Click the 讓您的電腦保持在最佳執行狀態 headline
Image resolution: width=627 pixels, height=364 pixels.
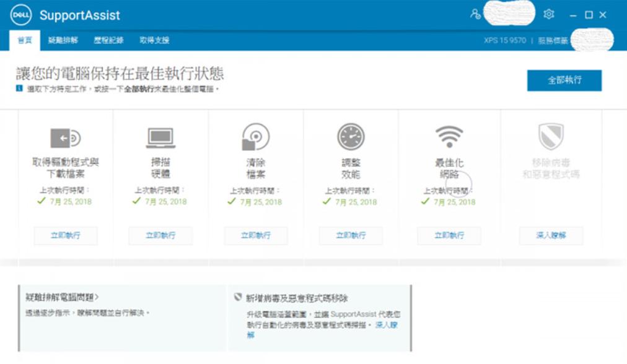pos(120,74)
